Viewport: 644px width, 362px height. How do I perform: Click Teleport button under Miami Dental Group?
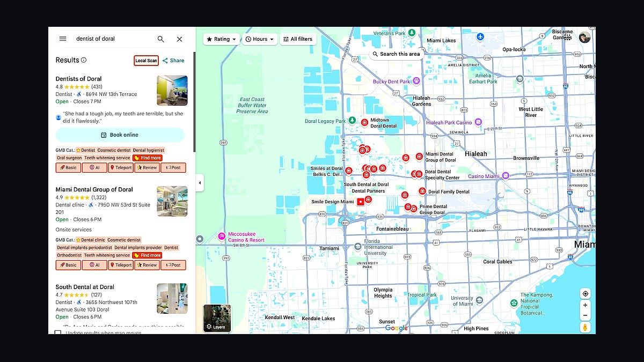pyautogui.click(x=121, y=265)
